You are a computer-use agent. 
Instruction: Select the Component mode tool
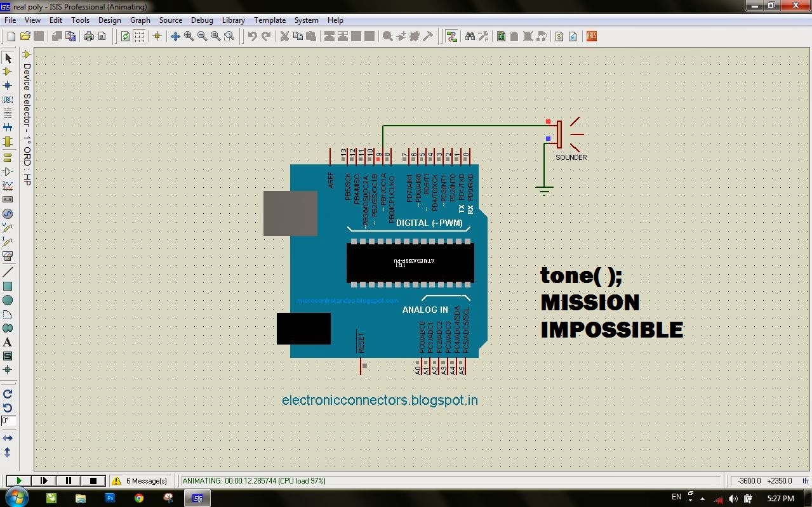tap(8, 72)
